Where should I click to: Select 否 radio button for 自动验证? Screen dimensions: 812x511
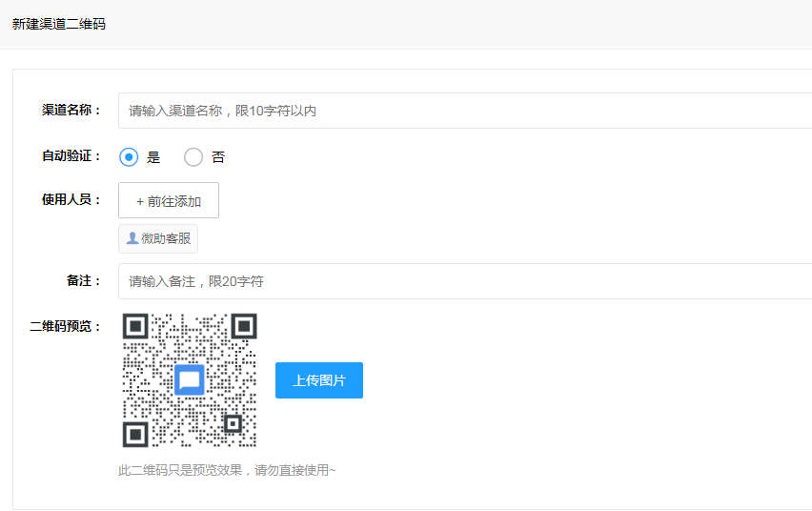[193, 157]
